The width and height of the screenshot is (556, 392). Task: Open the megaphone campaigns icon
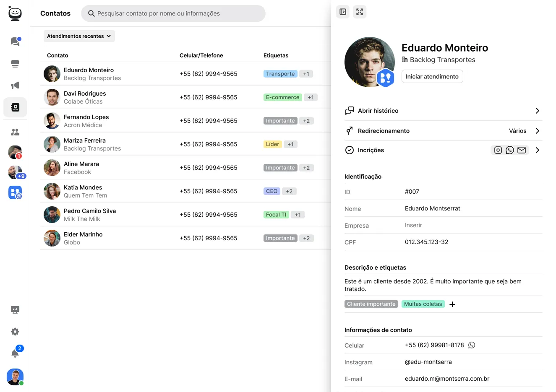point(15,85)
